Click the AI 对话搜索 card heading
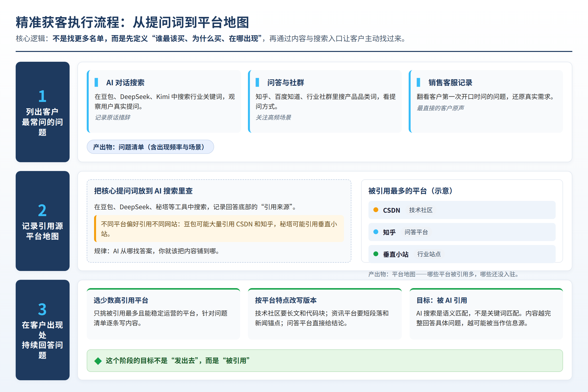Image resolution: width=588 pixels, height=392 pixels. pos(125,83)
